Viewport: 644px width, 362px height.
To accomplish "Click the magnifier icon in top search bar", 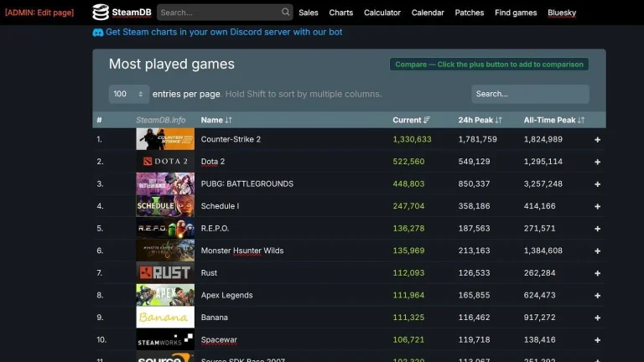I will [285, 12].
